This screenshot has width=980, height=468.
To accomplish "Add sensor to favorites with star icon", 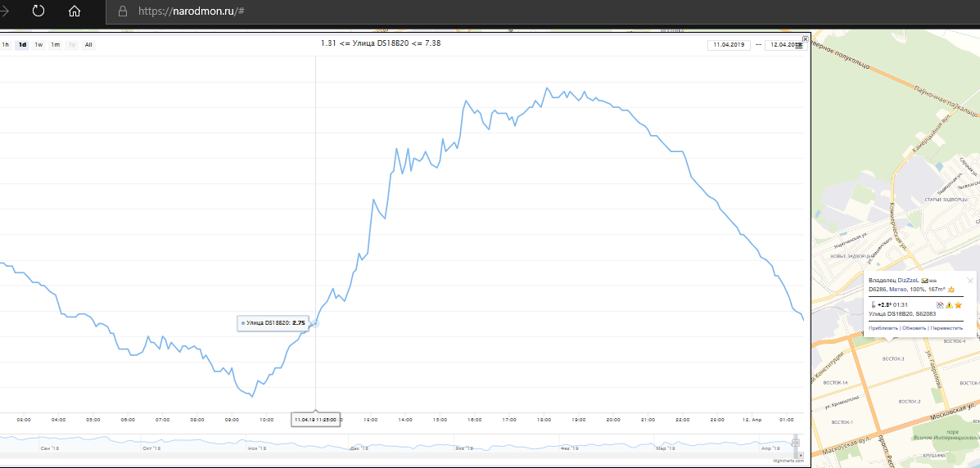I will (x=958, y=305).
